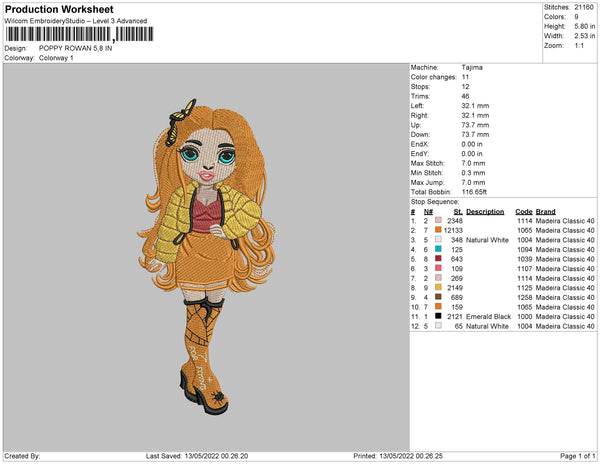Click the Description column header
600x464 pixels.
[x=485, y=212]
